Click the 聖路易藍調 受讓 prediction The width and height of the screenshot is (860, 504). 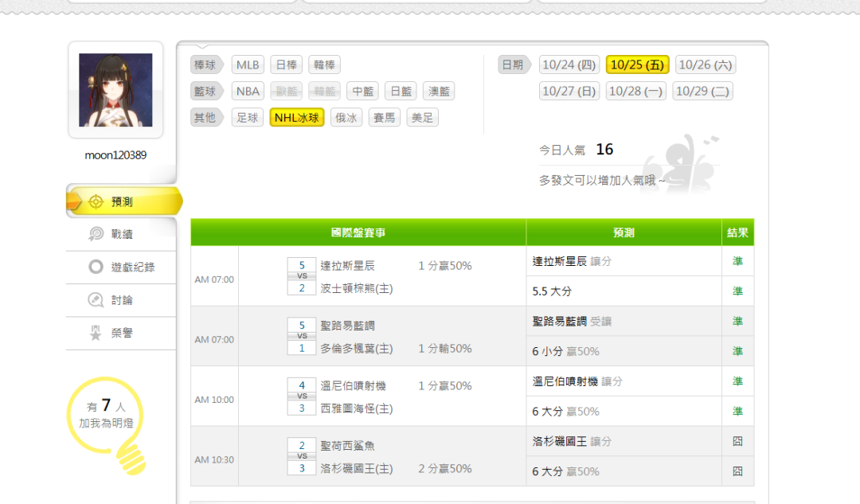coord(572,322)
